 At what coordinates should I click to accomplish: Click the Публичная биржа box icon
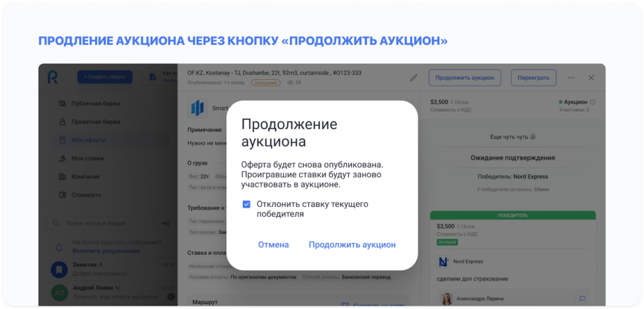(62, 104)
